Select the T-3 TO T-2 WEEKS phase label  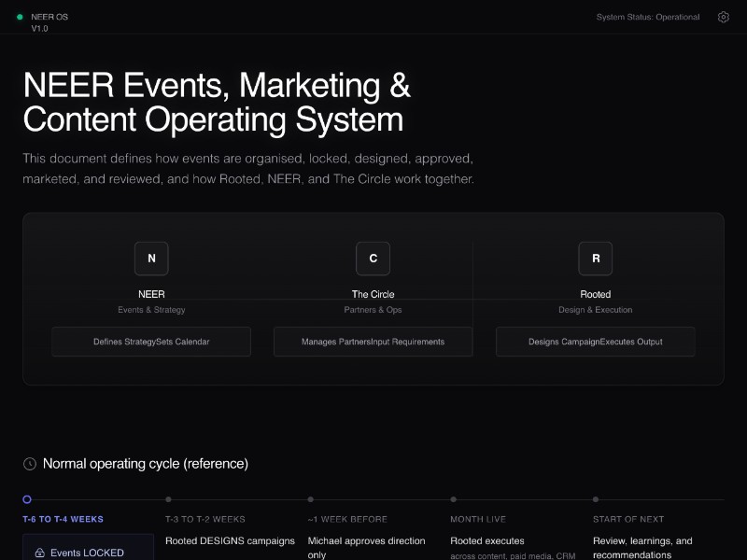[204, 519]
